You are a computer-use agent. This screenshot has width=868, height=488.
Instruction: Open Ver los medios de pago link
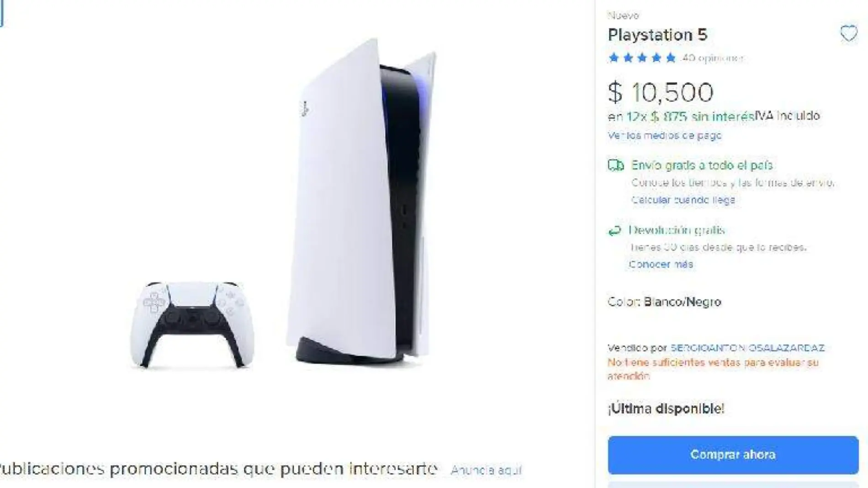click(x=664, y=135)
